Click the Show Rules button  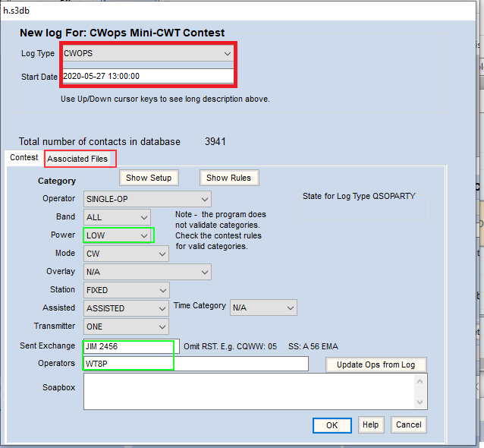(x=230, y=178)
